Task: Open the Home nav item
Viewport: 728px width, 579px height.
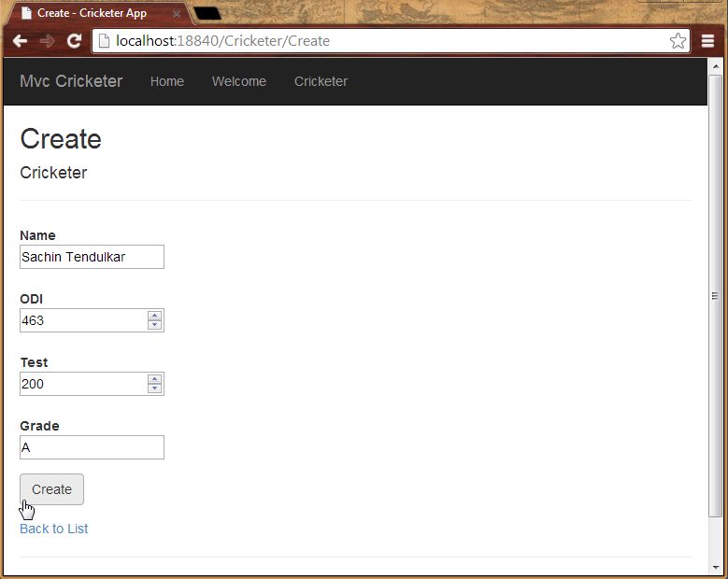Action: click(x=167, y=81)
